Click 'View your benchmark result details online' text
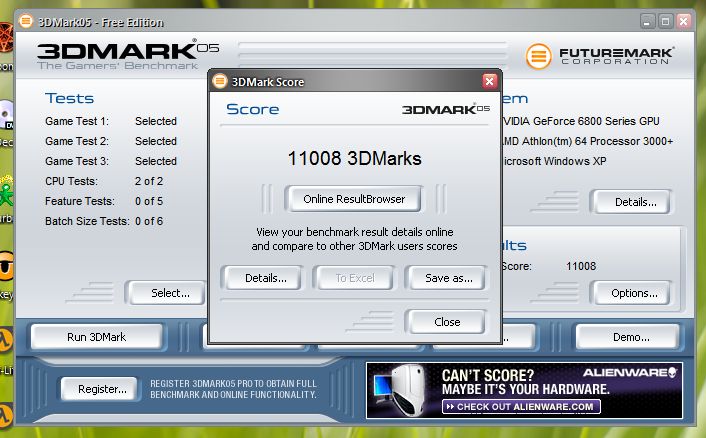 point(354,232)
